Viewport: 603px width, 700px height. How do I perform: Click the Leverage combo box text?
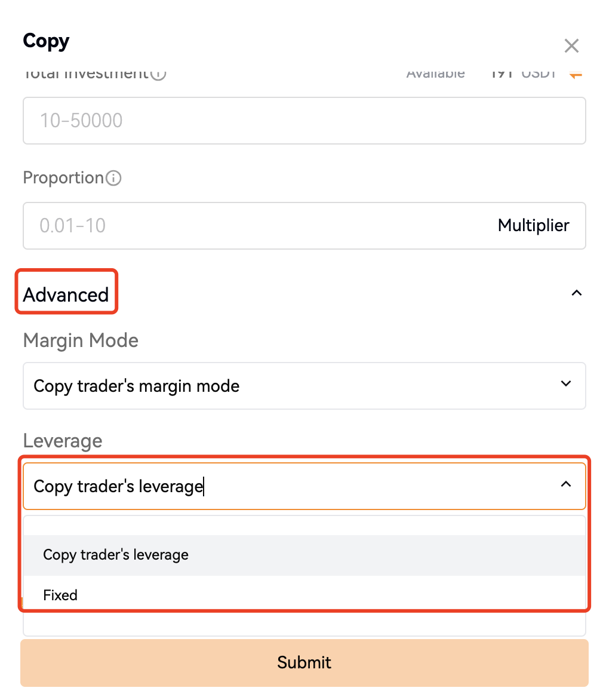[118, 486]
